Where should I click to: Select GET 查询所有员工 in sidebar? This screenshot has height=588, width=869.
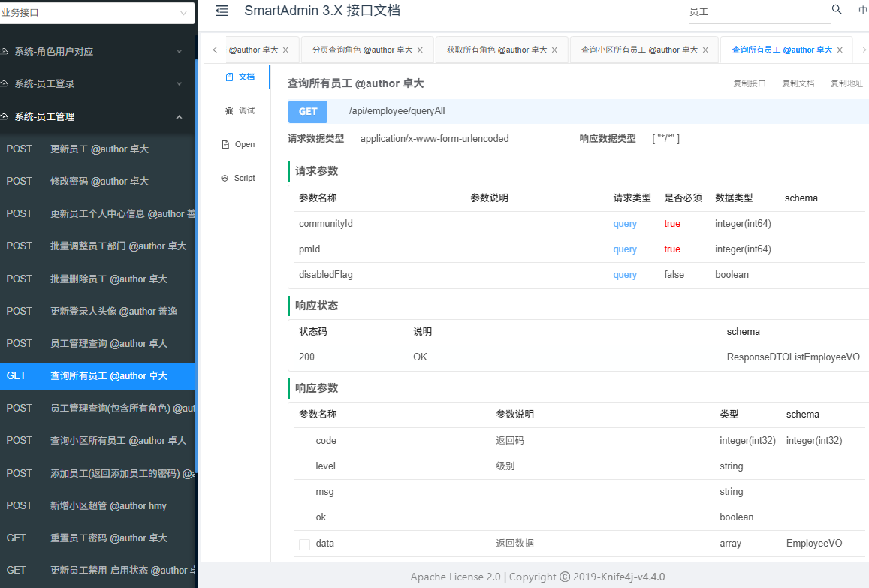(x=97, y=375)
